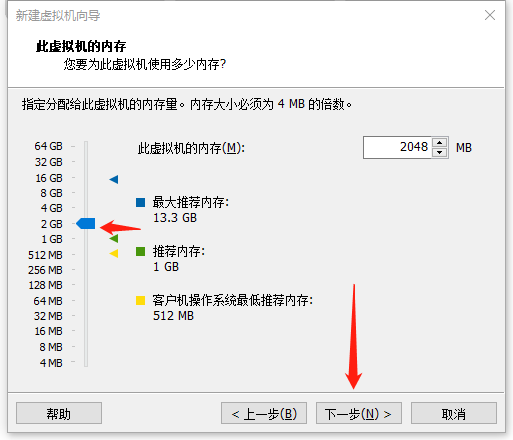Click the 32 MB scale label
The width and height of the screenshot is (513, 440).
click(x=48, y=316)
